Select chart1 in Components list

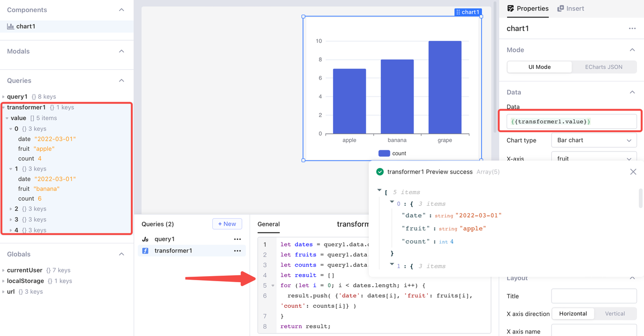click(66, 26)
